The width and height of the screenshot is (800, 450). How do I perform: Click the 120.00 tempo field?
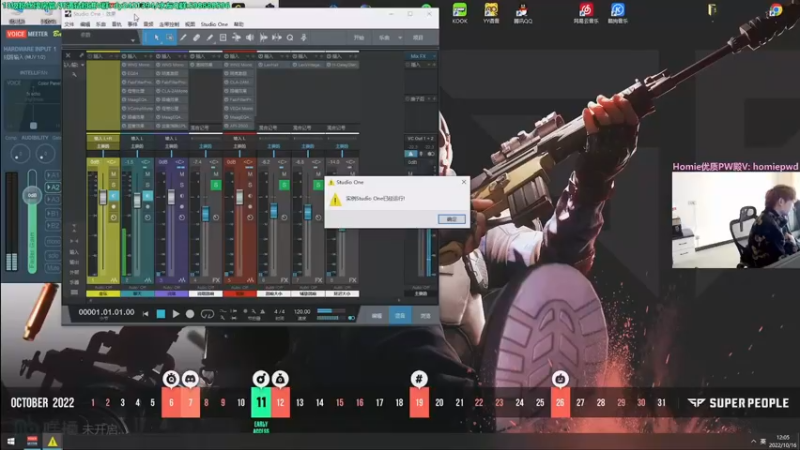click(x=302, y=312)
